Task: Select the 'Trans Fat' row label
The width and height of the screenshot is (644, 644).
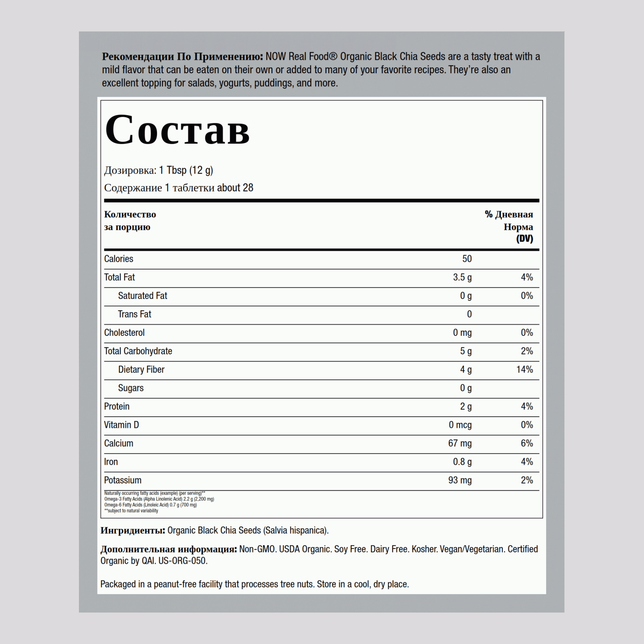Action: point(135,314)
